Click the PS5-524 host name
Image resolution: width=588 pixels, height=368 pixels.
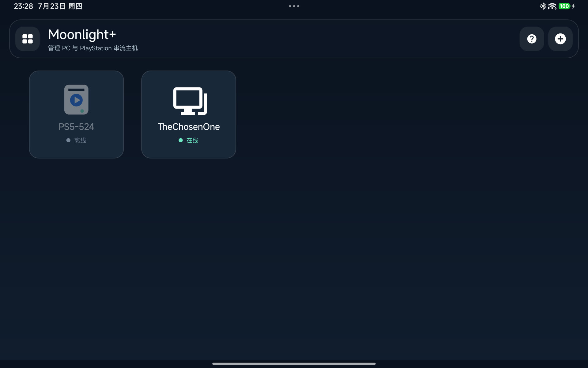[x=76, y=127]
